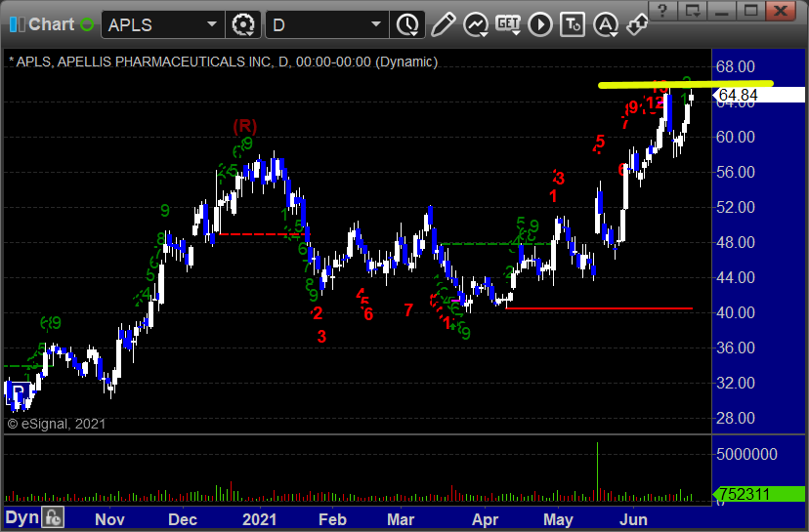Click the (R) marker above the chart

tap(244, 125)
